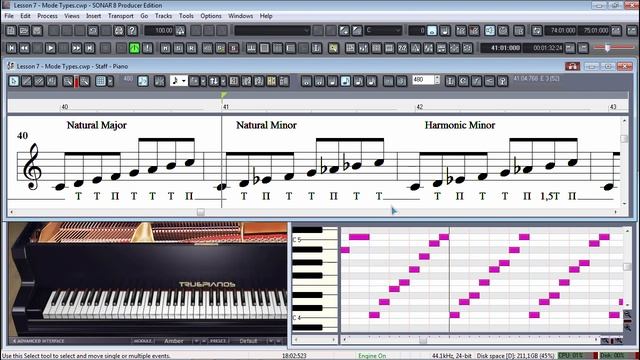Click the Undo icon
The image size is (640, 360).
pos(93,31)
